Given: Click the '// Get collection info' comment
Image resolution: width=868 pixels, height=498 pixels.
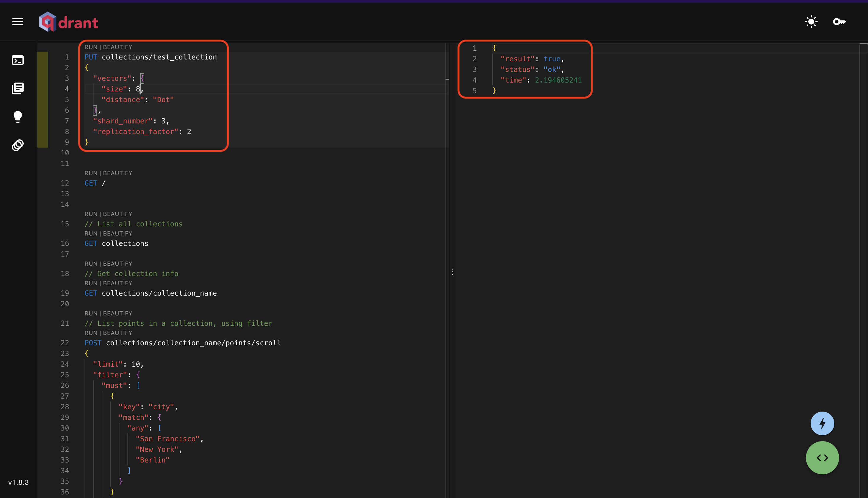Looking at the screenshot, I should click(x=132, y=274).
